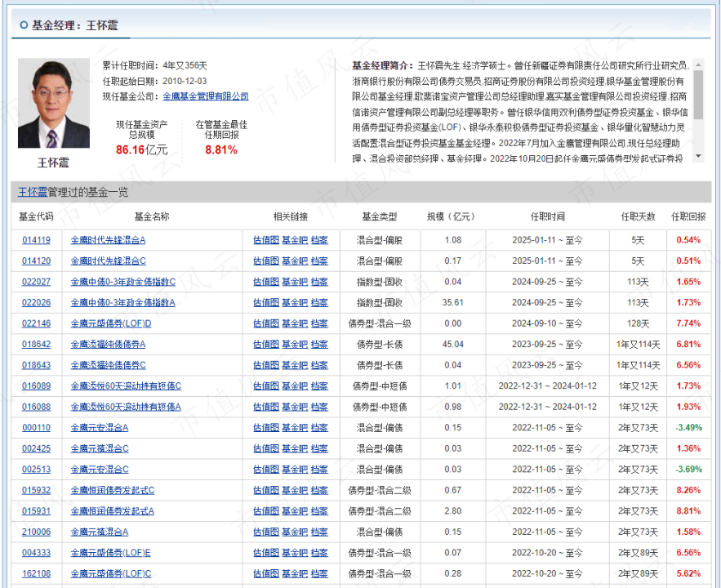Open fund company link 金鹰基金管理有限公司
This screenshot has width=721, height=588.
tap(206, 96)
